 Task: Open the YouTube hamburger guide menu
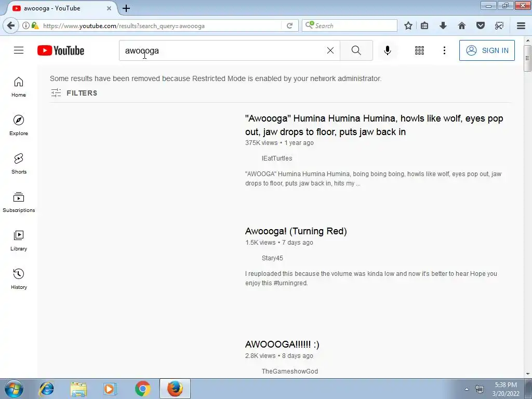[x=19, y=50]
